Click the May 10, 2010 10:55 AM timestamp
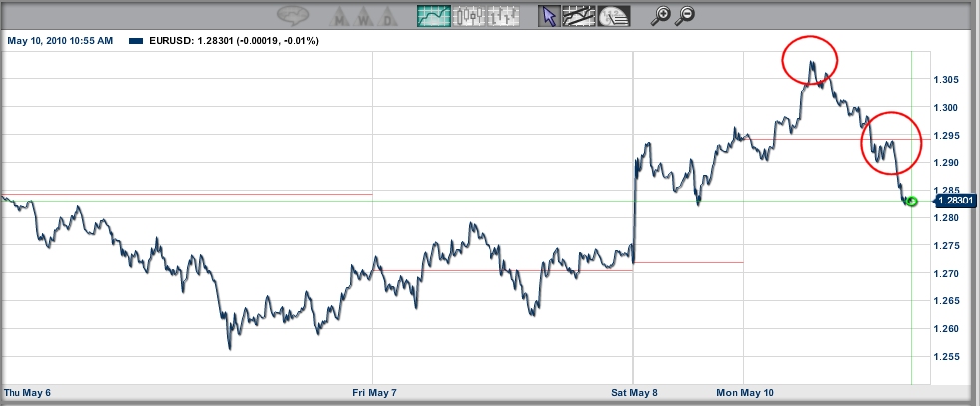The height and width of the screenshot is (406, 980). [x=60, y=41]
